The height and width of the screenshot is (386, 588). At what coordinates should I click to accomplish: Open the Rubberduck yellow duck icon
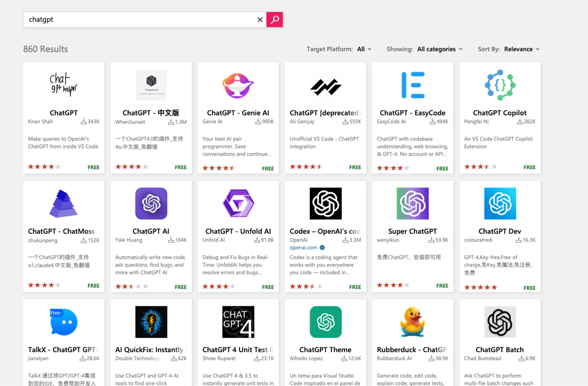(x=412, y=322)
